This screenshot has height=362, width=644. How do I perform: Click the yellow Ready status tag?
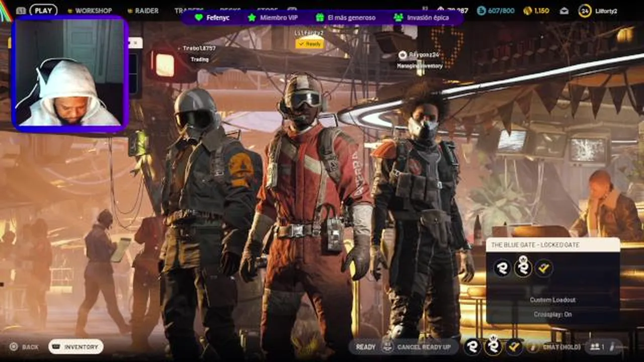(x=309, y=44)
